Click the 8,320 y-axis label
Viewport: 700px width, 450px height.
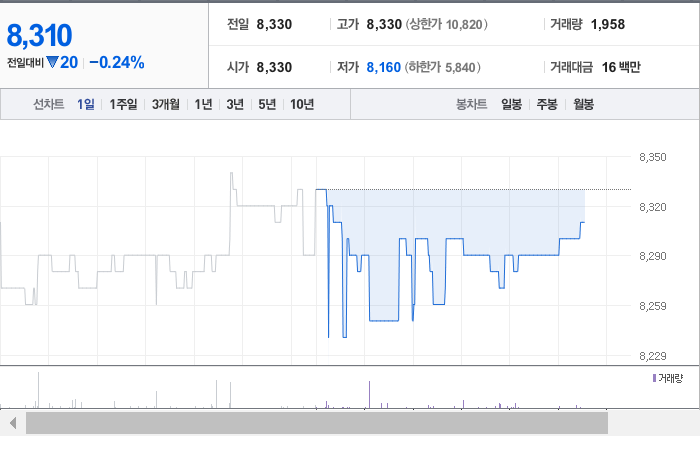pos(653,207)
